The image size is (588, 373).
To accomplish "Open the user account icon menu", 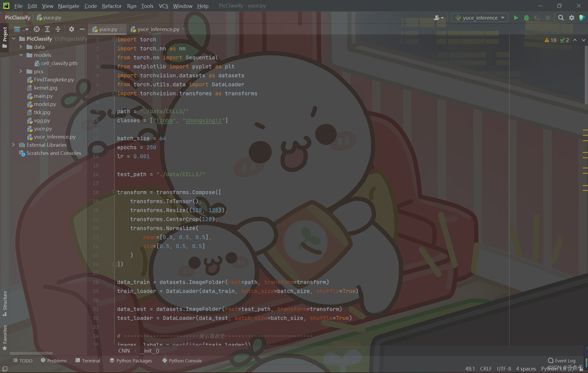I will click(439, 18).
